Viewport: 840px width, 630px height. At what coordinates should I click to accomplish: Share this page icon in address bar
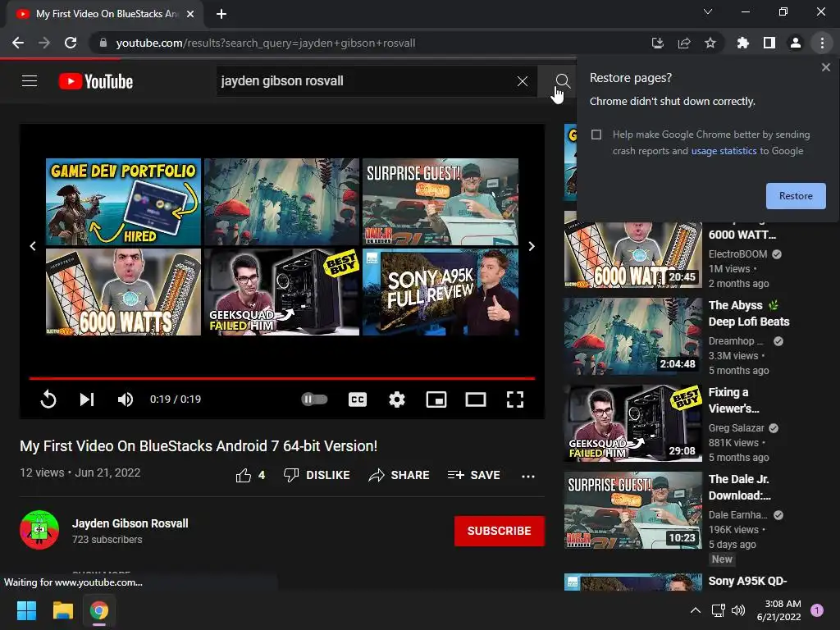coord(684,43)
